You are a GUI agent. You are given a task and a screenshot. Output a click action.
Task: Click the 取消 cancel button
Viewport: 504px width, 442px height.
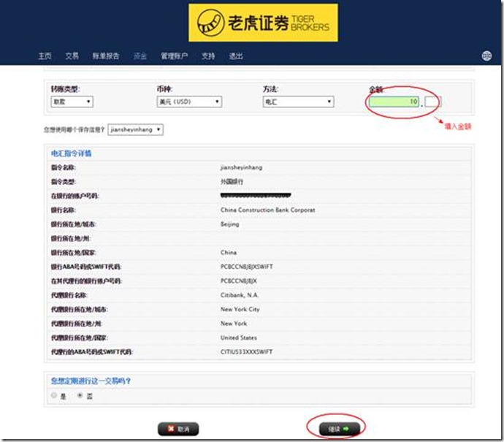[178, 429]
